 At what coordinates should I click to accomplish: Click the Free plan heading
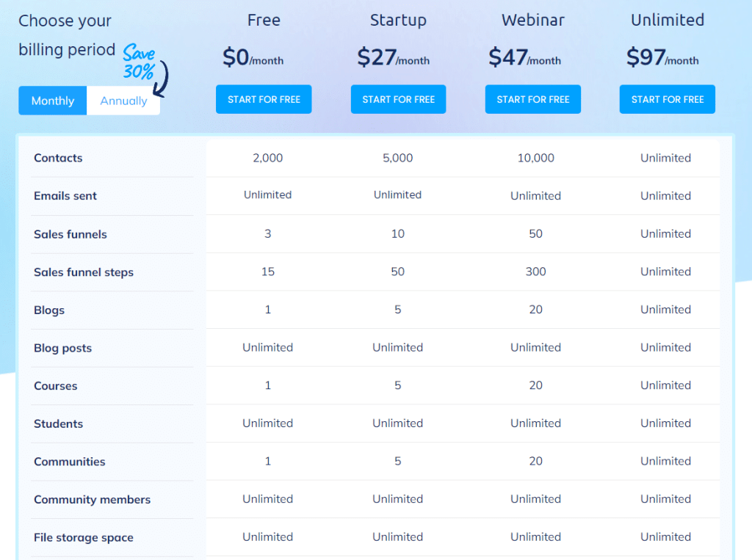pyautogui.click(x=264, y=20)
